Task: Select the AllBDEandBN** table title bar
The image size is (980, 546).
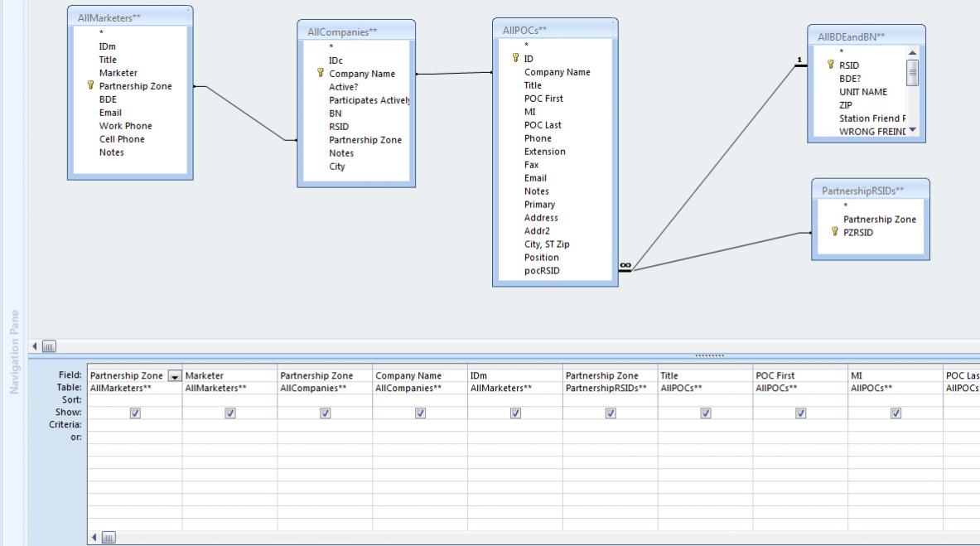Action: [867, 37]
